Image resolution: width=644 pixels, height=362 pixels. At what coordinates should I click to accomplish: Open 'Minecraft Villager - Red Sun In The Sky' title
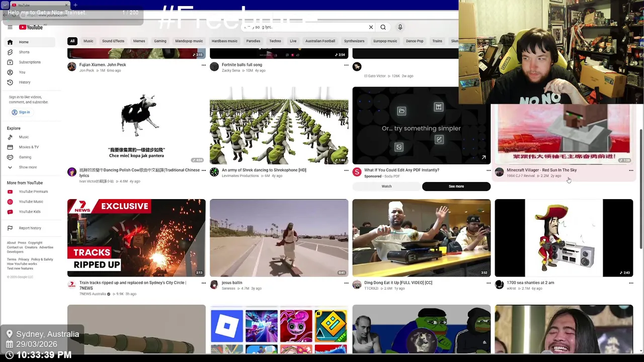pos(542,170)
